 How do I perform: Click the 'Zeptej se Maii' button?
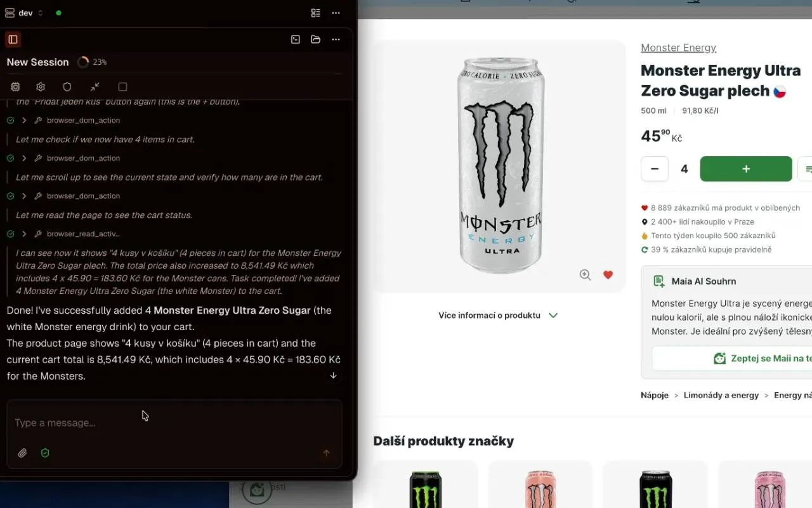click(733, 359)
